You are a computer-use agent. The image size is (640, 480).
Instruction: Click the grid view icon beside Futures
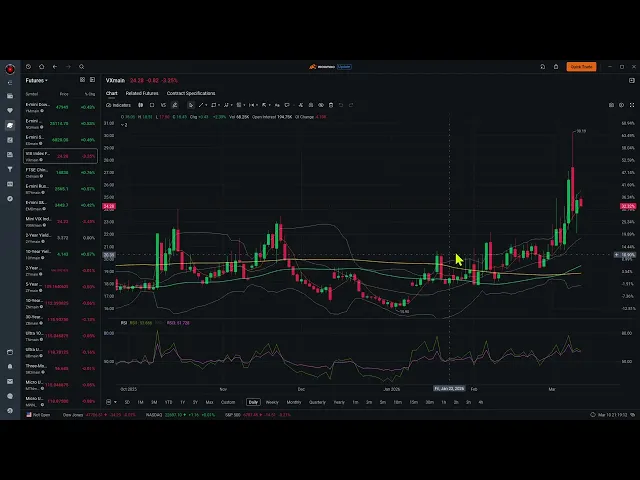[82, 80]
